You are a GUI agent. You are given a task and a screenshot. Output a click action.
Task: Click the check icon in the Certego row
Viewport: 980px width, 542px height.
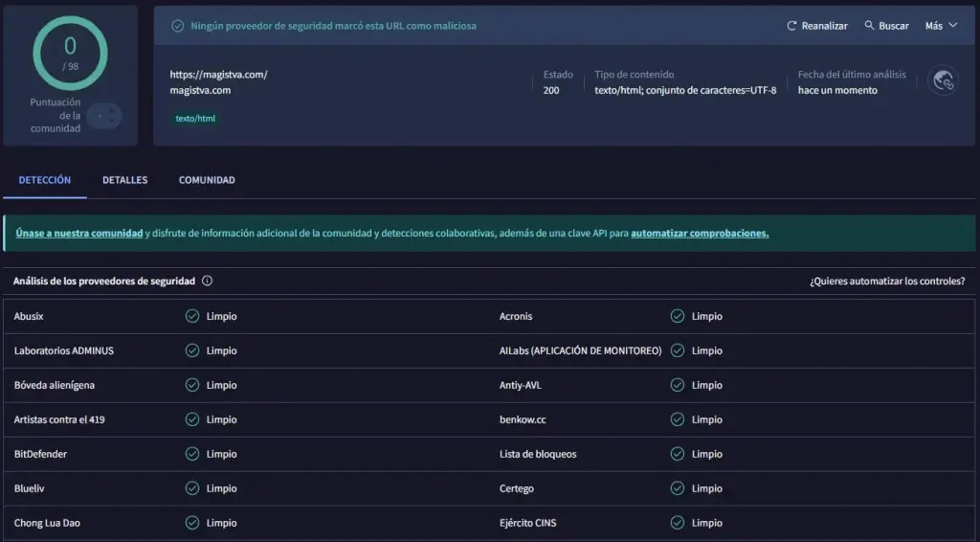tap(678, 488)
